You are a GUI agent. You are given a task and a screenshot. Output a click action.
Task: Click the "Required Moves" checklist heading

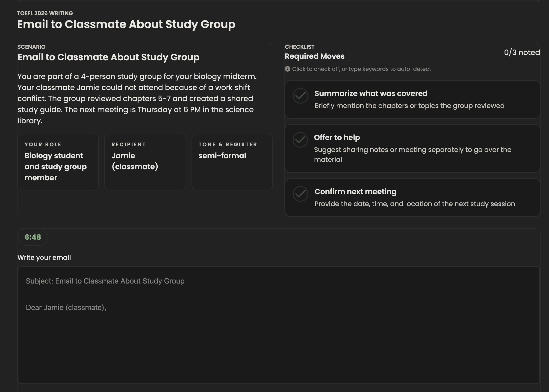tap(315, 56)
